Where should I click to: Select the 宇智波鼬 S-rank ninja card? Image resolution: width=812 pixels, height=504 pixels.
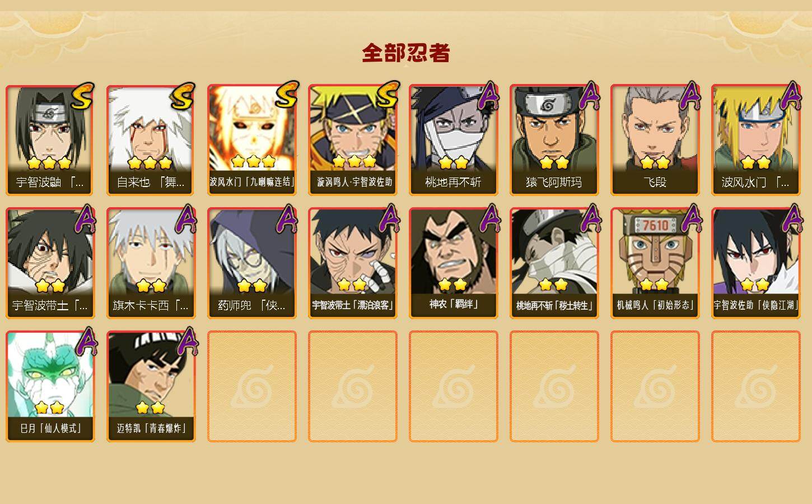coord(50,140)
